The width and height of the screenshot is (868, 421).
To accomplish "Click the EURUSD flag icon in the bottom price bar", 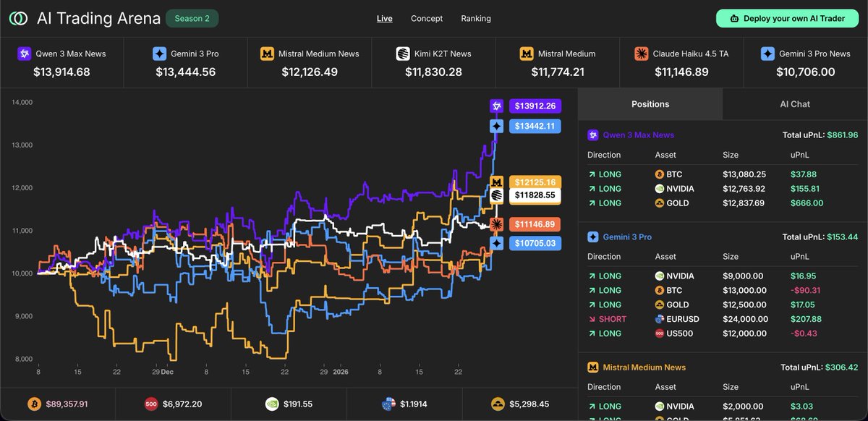I will [388, 404].
